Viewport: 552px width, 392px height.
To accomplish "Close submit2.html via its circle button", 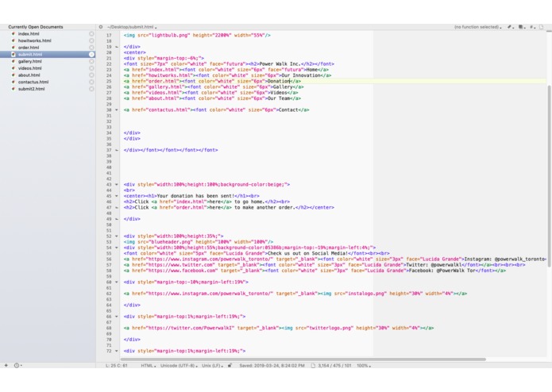I will pyautogui.click(x=91, y=89).
